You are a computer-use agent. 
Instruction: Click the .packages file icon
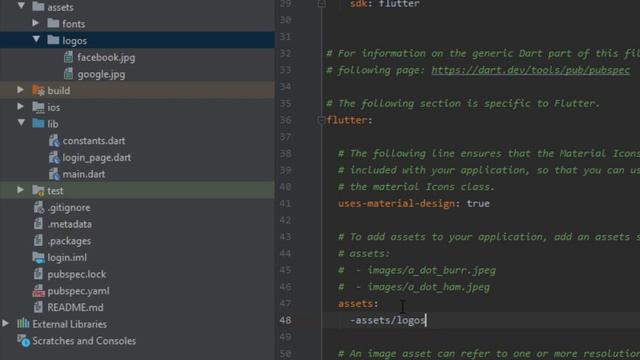(38, 241)
